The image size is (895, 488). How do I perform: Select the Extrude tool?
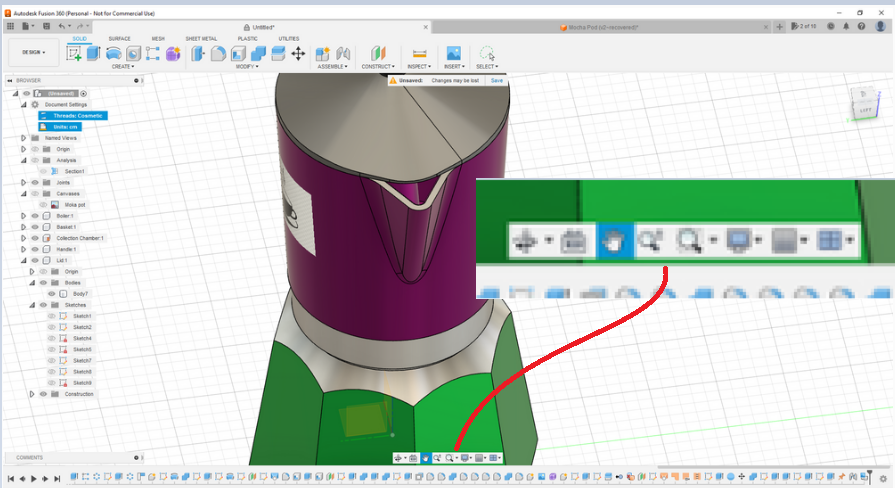click(94, 54)
